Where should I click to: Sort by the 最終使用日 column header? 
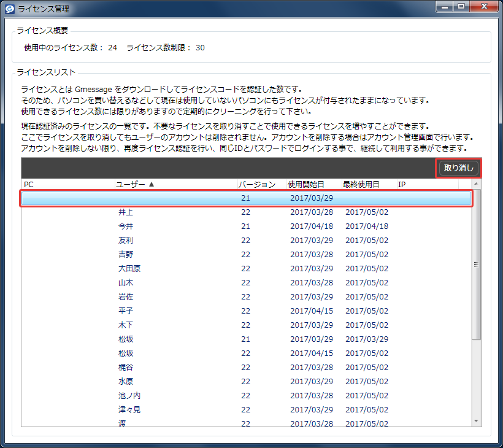tap(369, 185)
